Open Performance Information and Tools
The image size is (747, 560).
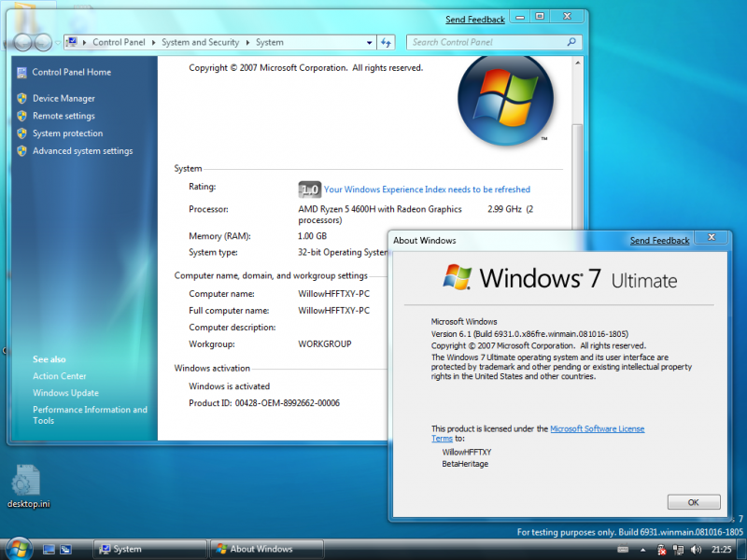[90, 414]
